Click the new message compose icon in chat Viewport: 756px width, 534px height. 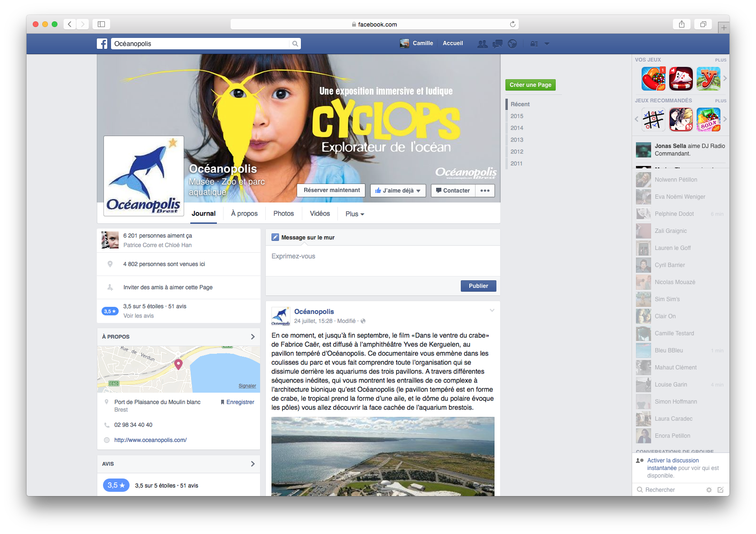[720, 490]
